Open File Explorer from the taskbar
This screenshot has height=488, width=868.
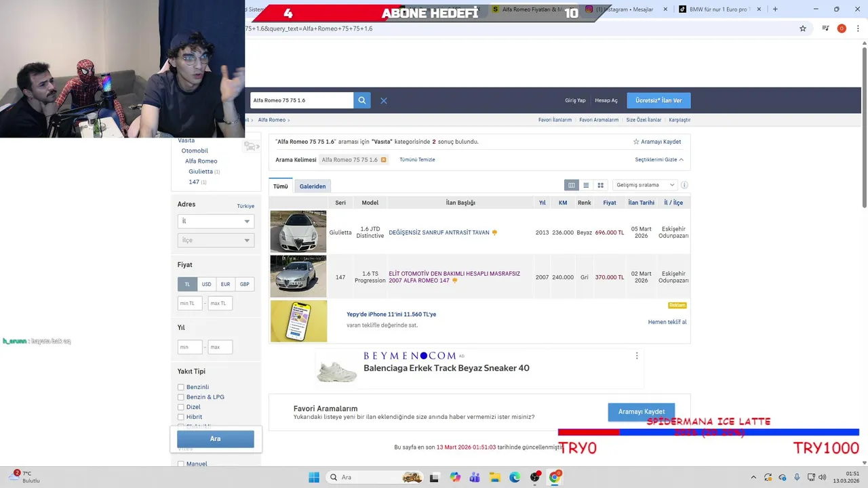pyautogui.click(x=494, y=477)
